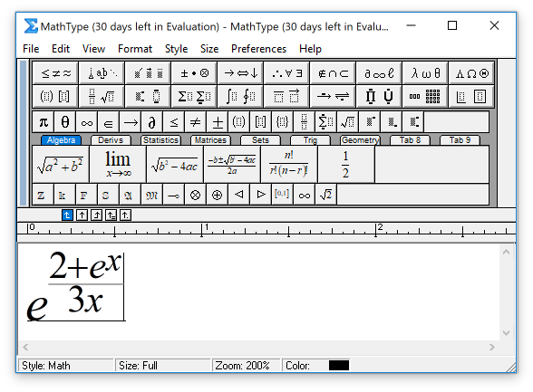Insert the not-equal symbol
This screenshot has height=392, width=533.
tap(196, 122)
